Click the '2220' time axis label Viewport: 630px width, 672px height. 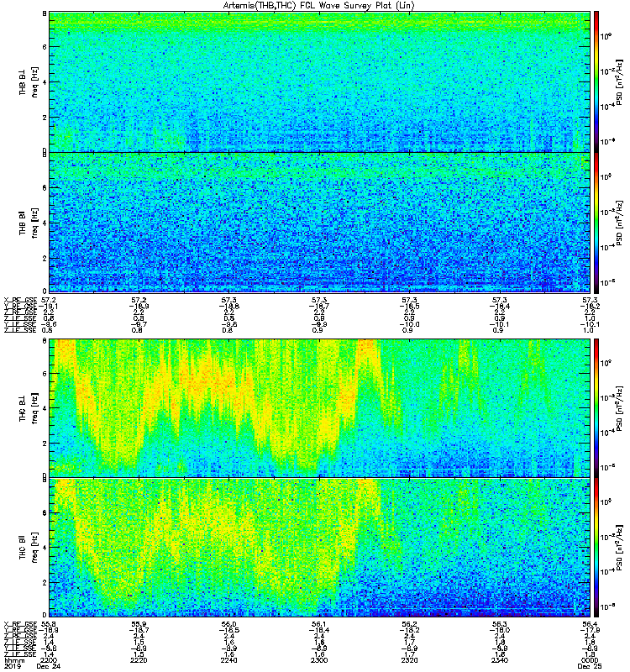tap(139, 660)
